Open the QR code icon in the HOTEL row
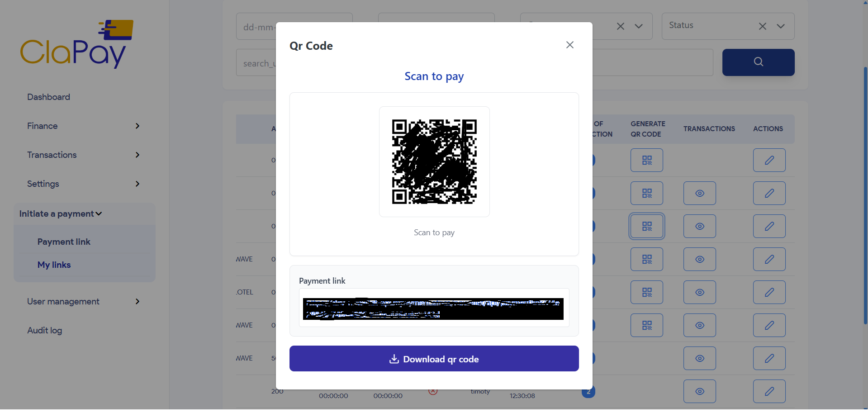 point(646,292)
